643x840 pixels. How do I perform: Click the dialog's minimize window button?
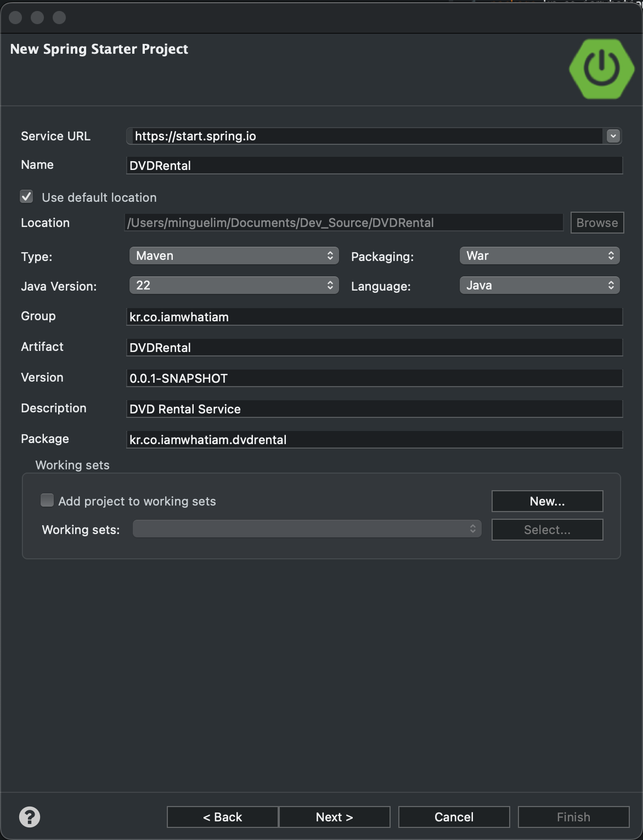37,18
